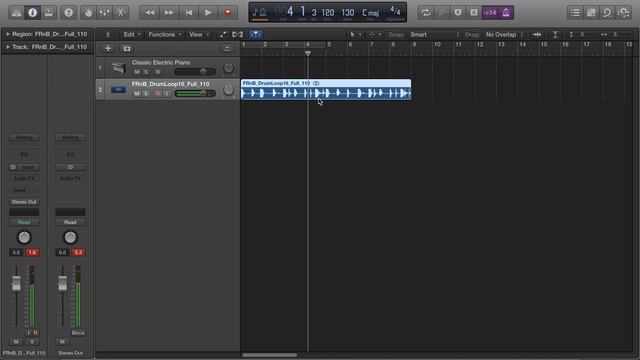Start playback with Play button
The height and width of the screenshot is (360, 640).
click(x=208, y=13)
